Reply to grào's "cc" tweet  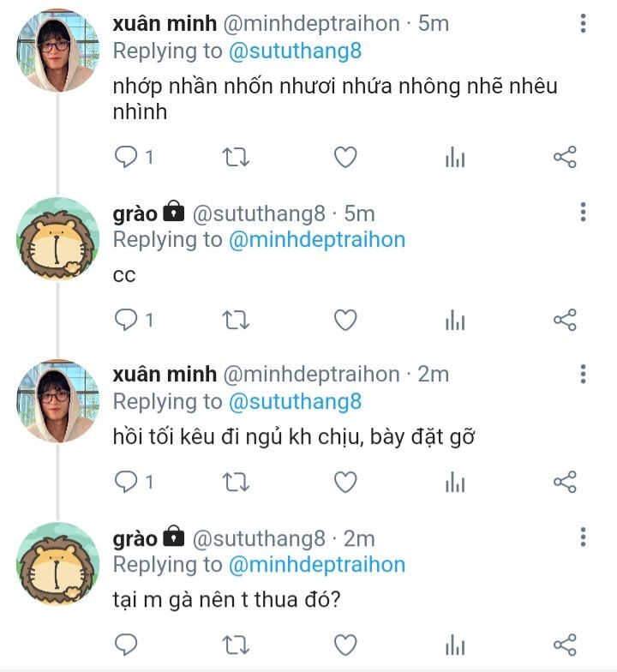click(x=126, y=320)
